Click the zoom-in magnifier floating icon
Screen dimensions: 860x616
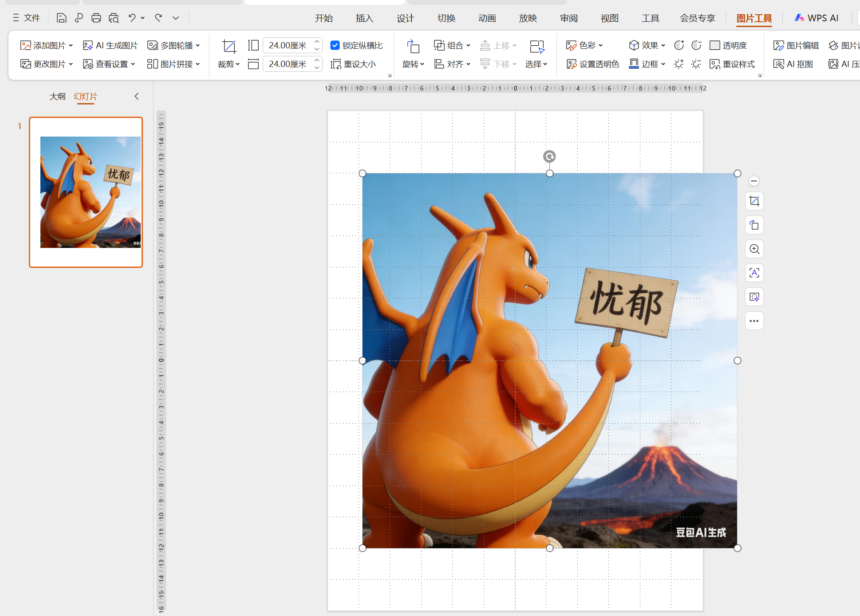point(754,249)
